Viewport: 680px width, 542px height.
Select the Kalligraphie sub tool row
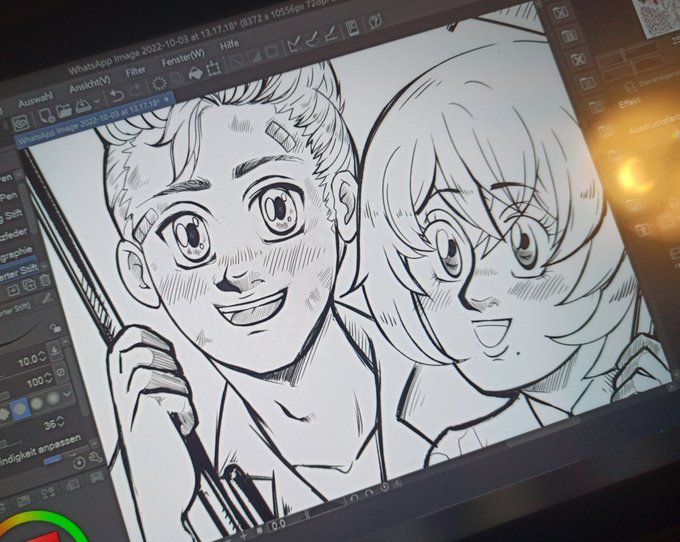pos(16,253)
